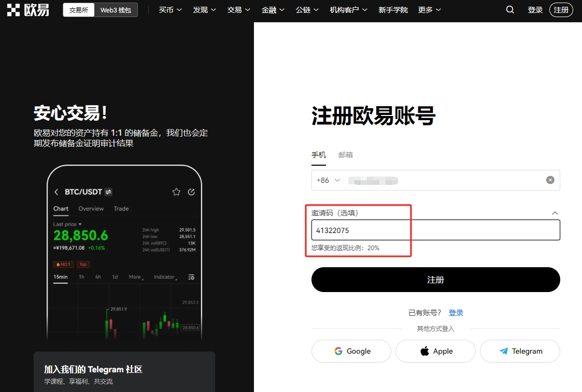Viewport: 582px width, 392px height.
Task: Open the 加入我们的 Telegram 社区 card
Action: [124, 372]
